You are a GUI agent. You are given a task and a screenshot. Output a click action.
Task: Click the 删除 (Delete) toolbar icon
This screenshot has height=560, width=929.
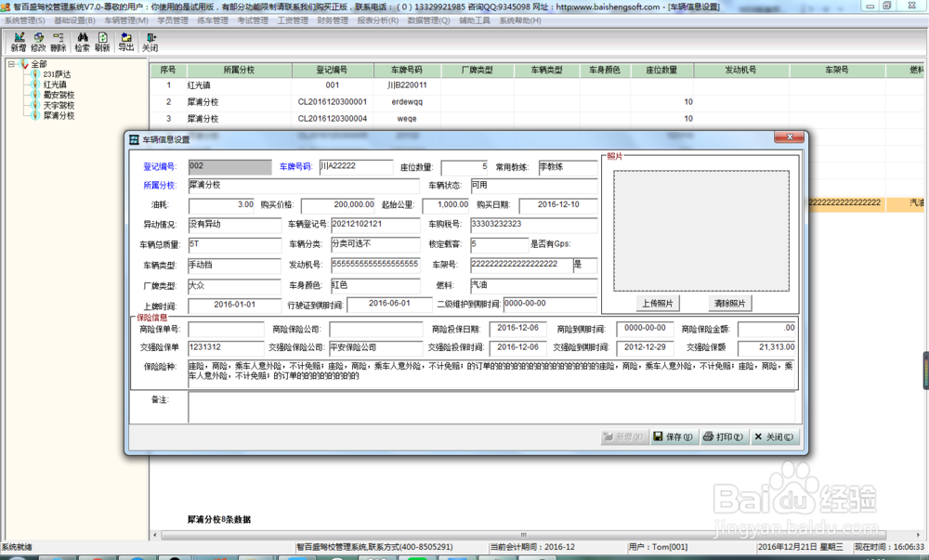tap(58, 42)
